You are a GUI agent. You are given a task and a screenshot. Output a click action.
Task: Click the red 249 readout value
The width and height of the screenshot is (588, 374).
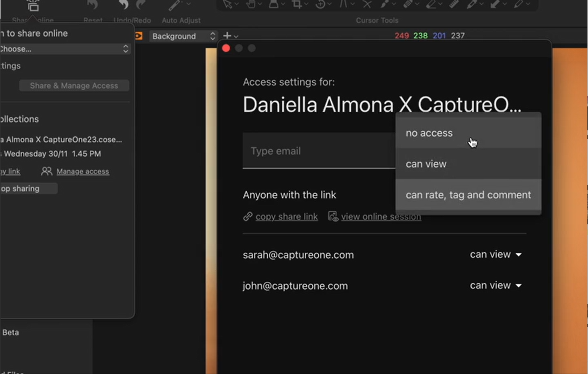tap(402, 36)
